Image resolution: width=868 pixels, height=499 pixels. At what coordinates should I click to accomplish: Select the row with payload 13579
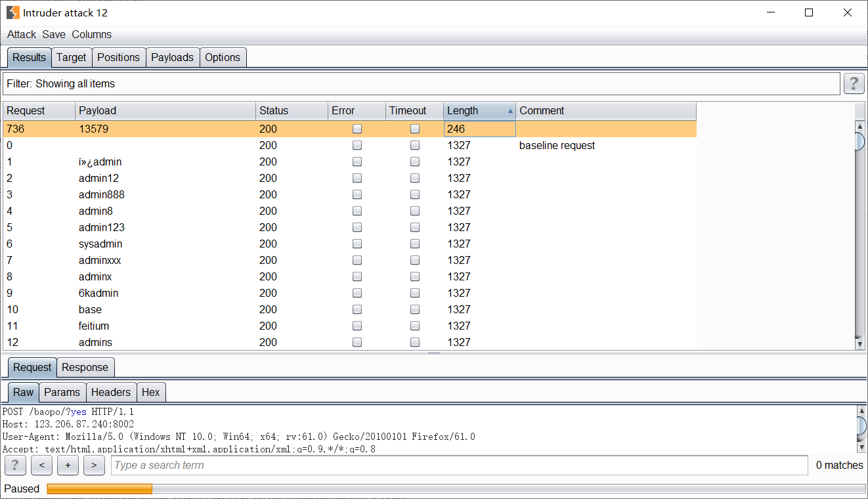pyautogui.click(x=350, y=129)
